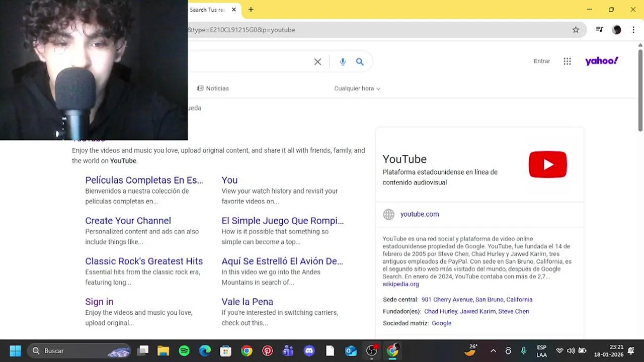Open the notifications bell icon
The image size is (644, 362).
pyautogui.click(x=631, y=351)
